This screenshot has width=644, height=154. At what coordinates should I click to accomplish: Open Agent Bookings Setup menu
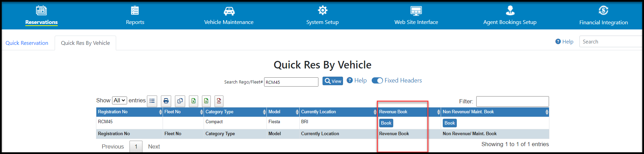tap(510, 15)
